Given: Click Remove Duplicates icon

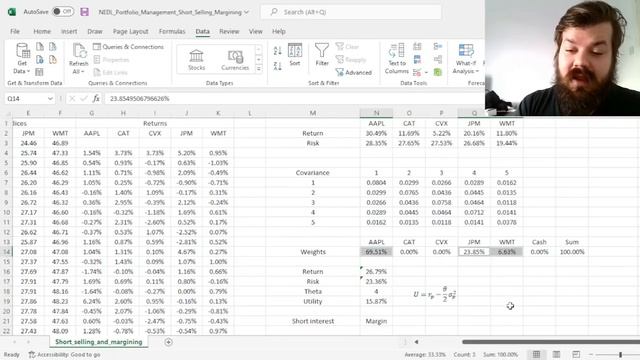Looking at the screenshot, I should [417, 60].
